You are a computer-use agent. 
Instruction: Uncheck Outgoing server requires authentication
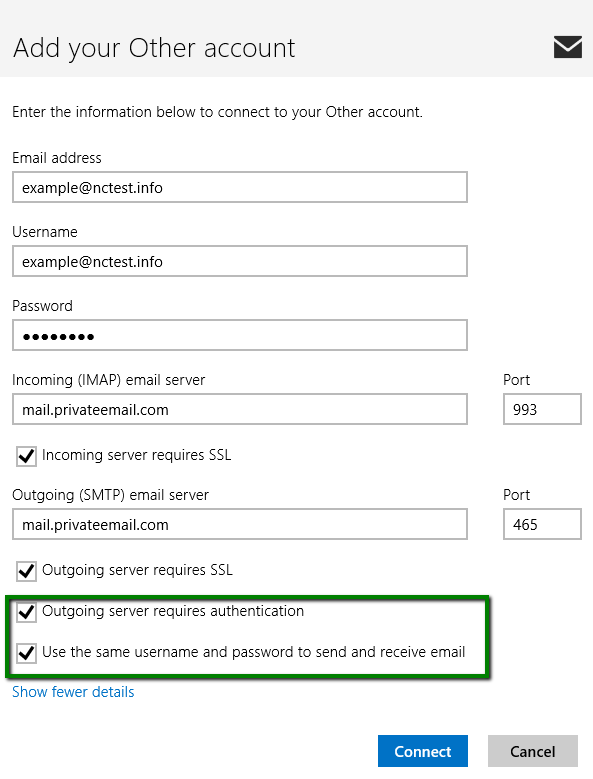click(x=26, y=612)
